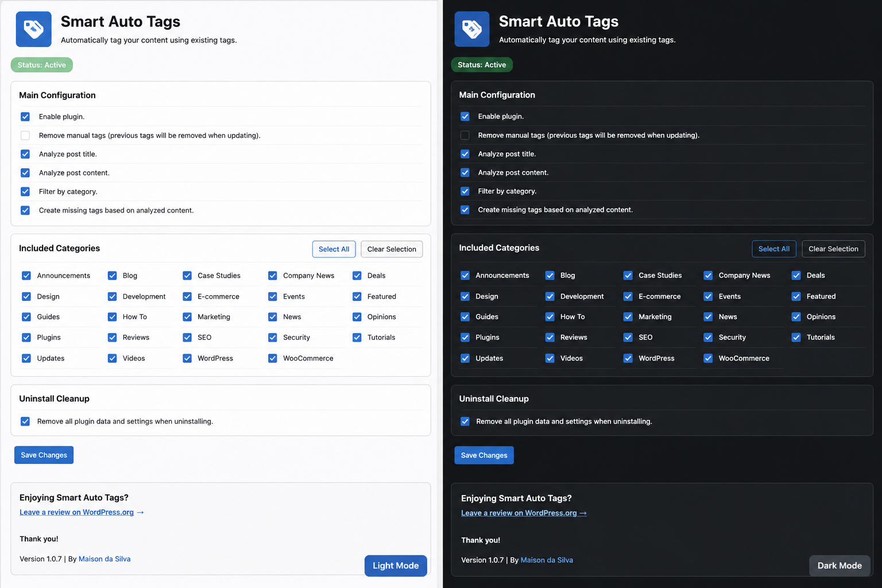Toggle Filter by category in light panel
This screenshot has height=588, width=882.
[25, 191]
